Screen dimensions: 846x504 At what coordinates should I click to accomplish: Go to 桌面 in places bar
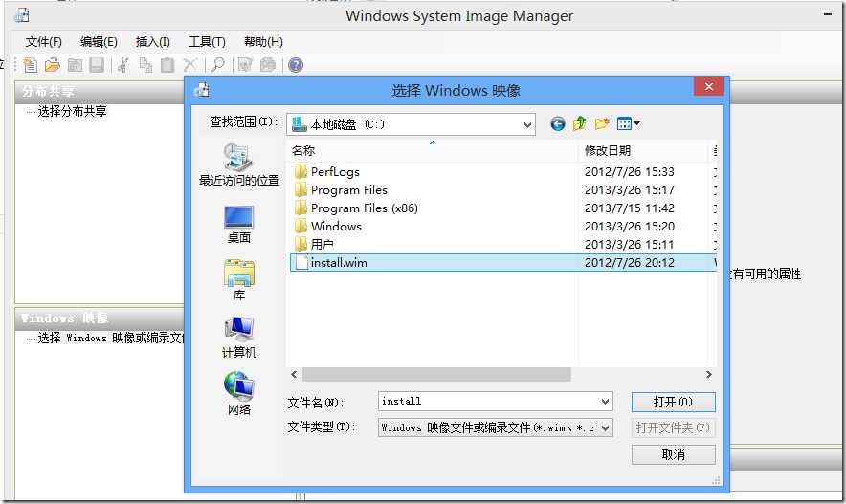[x=239, y=225]
